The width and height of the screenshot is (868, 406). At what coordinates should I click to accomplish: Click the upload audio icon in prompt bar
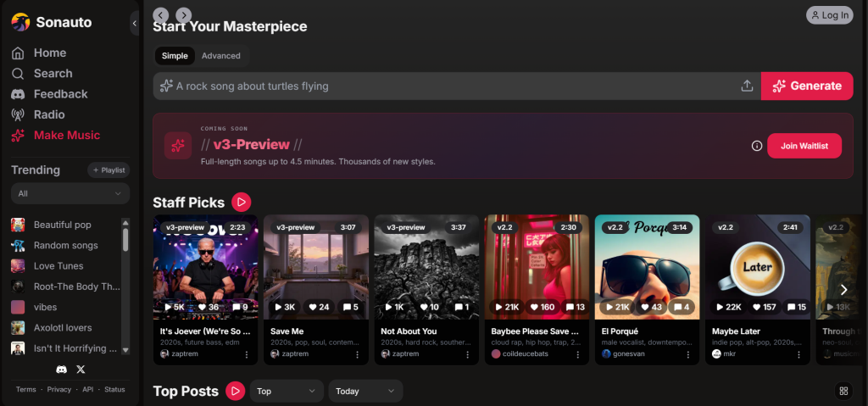coord(747,86)
